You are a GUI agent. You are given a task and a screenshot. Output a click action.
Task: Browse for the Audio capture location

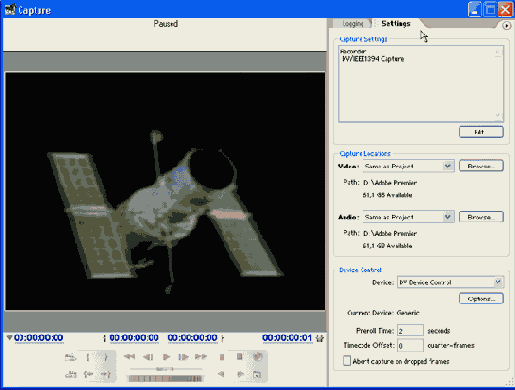481,217
